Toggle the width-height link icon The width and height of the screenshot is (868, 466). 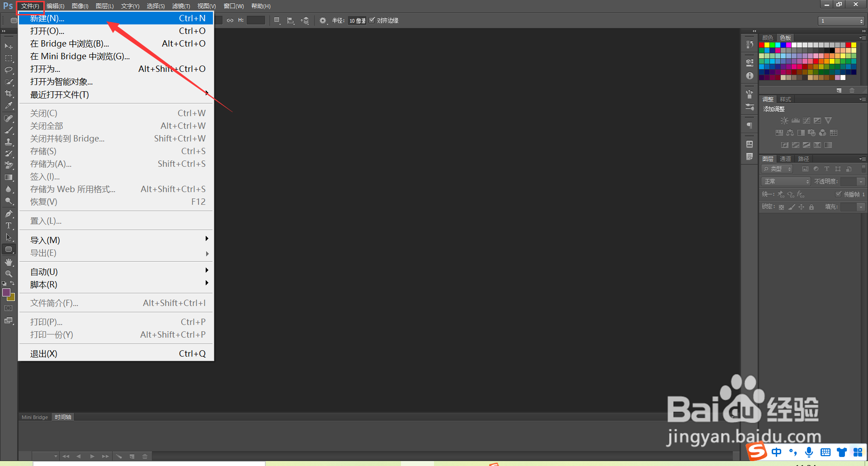point(230,20)
